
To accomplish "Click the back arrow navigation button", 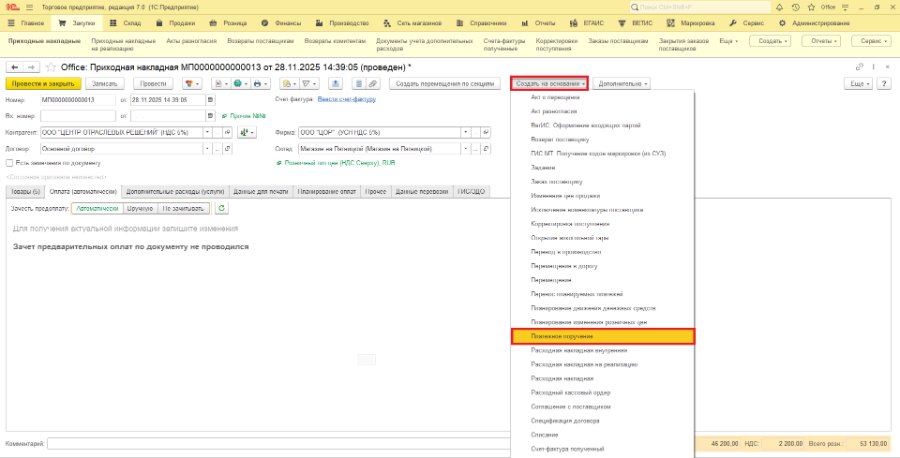I will [15, 67].
